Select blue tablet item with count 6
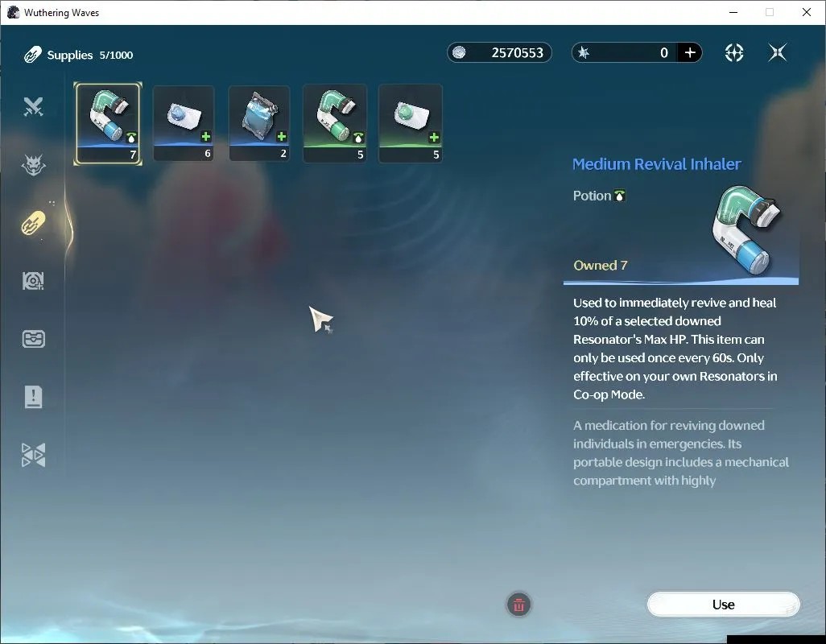The height and width of the screenshot is (644, 826). coord(184,123)
